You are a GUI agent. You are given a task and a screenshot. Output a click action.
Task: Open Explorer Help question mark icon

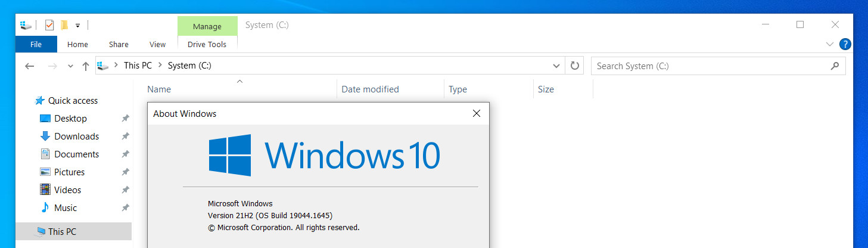[x=845, y=44]
